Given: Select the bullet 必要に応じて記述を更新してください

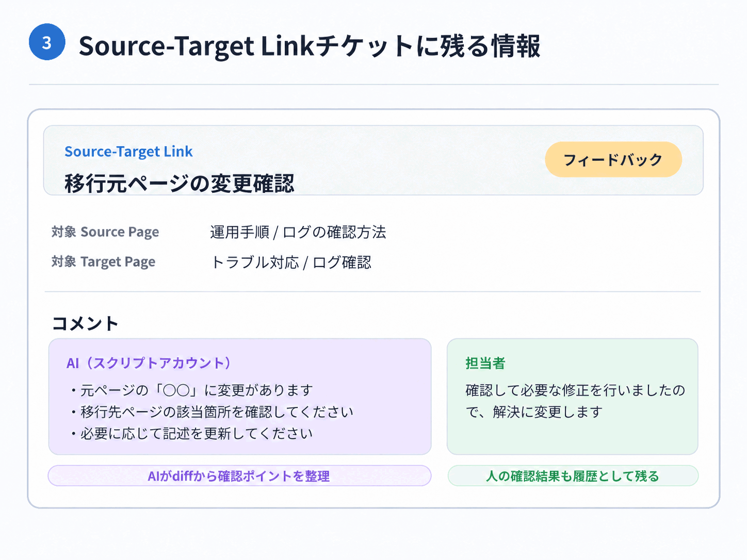Looking at the screenshot, I should (192, 434).
